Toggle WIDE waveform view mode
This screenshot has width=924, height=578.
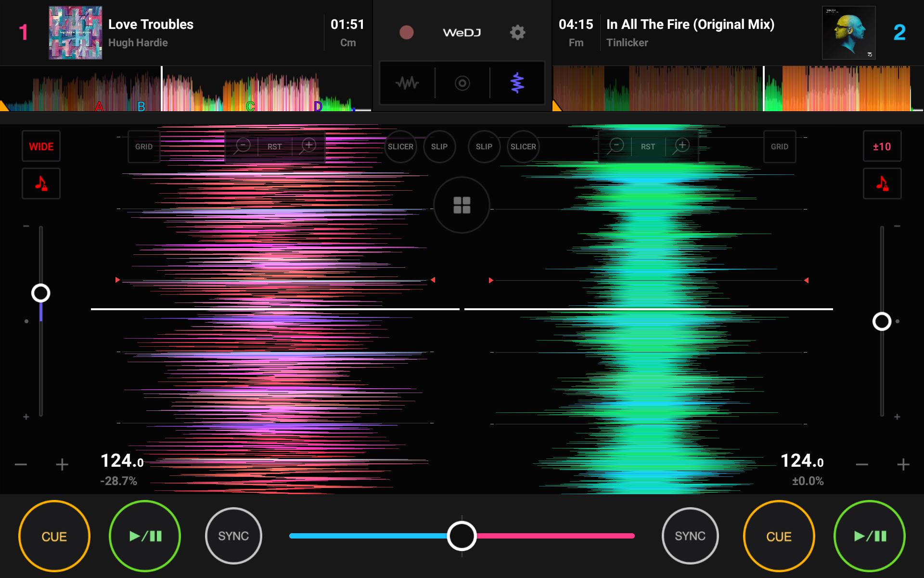point(41,145)
